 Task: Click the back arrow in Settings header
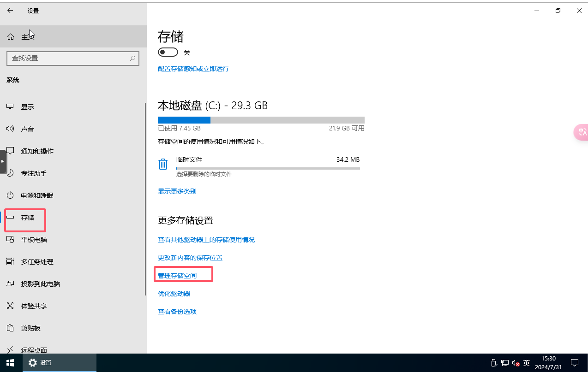(11, 11)
